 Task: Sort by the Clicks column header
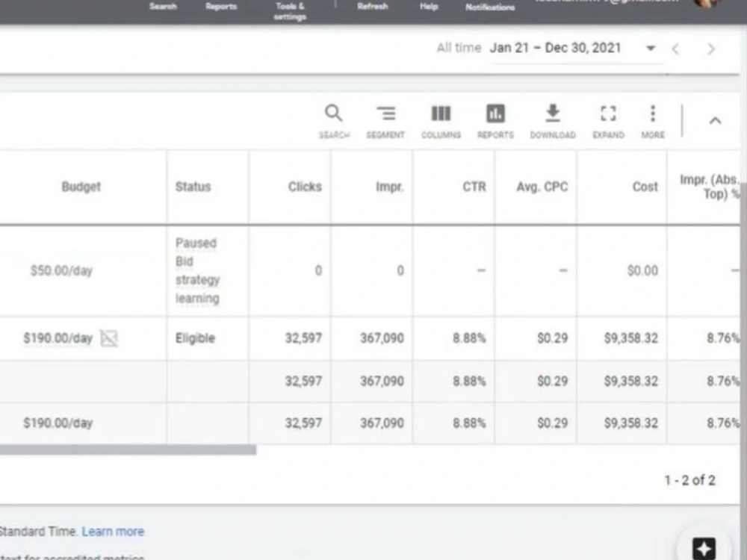pos(305,187)
